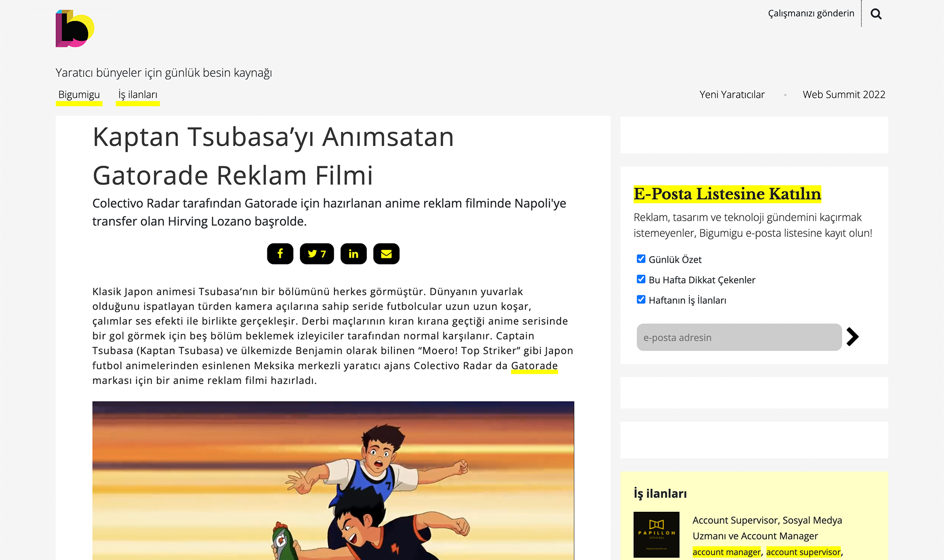Click the anime Gatorade ad image
The height and width of the screenshot is (560, 944).
(x=333, y=480)
